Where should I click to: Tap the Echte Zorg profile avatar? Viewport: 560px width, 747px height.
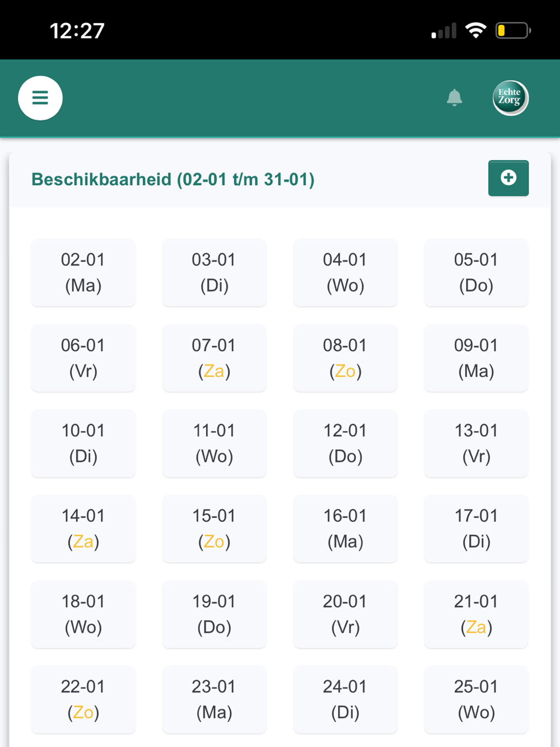coord(510,98)
